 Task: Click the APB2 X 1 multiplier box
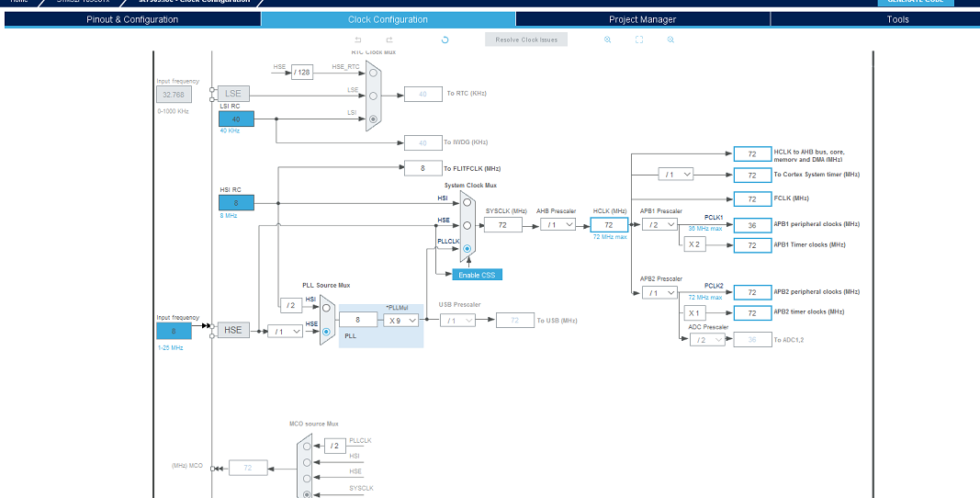694,312
